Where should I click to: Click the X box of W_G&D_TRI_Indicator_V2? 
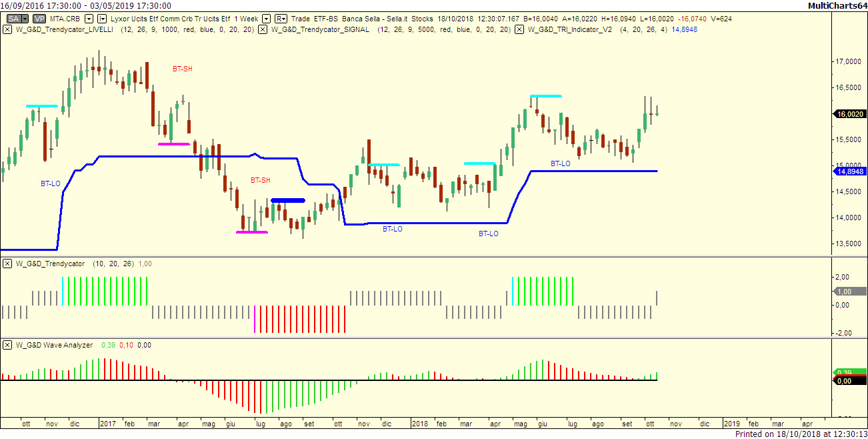[520, 29]
